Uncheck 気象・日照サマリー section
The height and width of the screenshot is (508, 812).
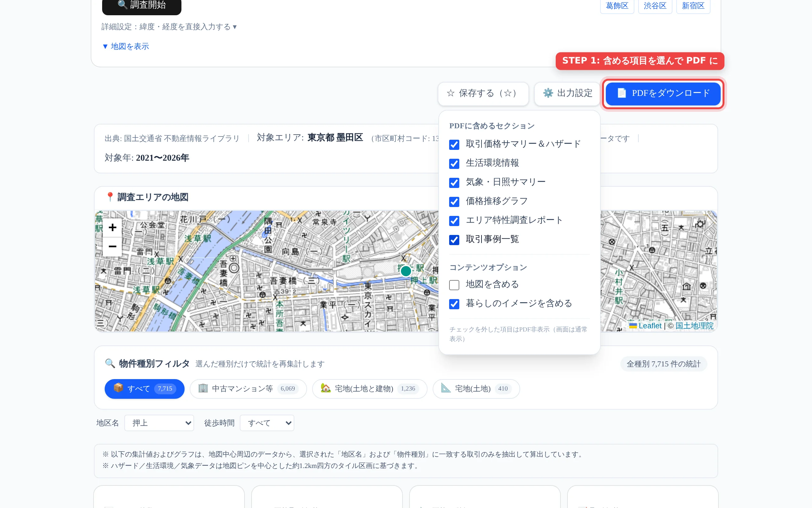(454, 183)
